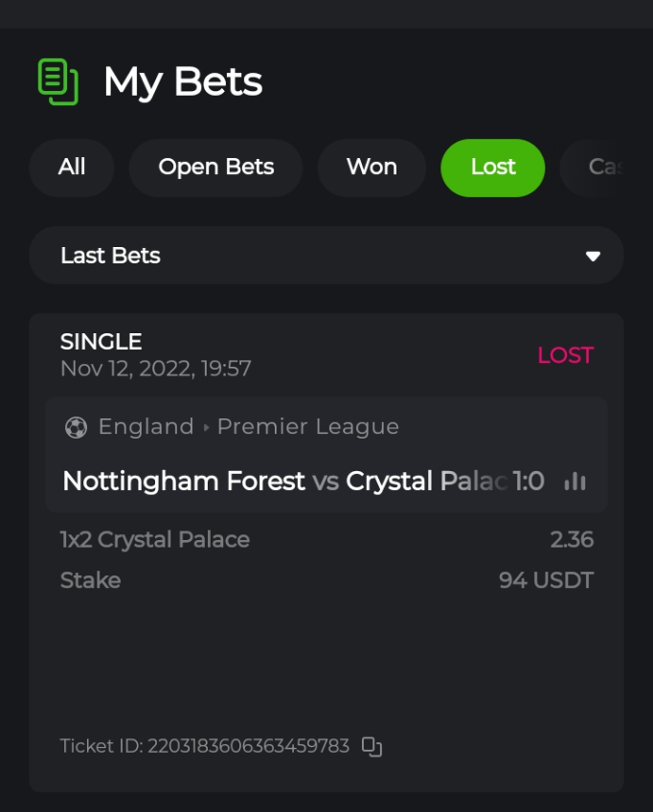Select the Lost bets filter
Viewport: 653px width, 812px height.
pos(492,168)
